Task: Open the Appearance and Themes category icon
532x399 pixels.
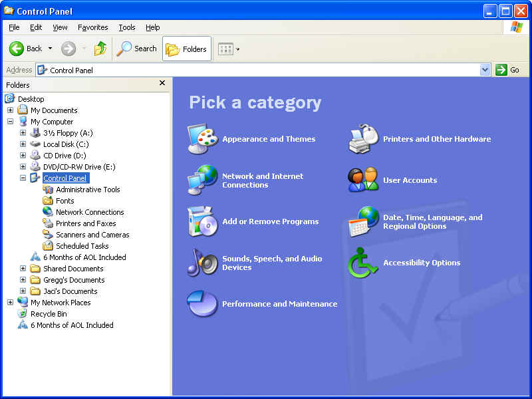Action: (202, 139)
